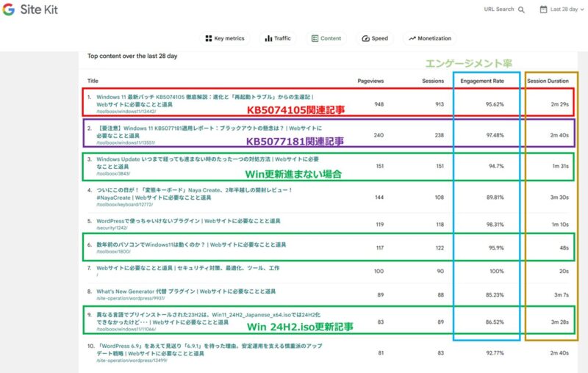This screenshot has width=588, height=373.
Task: Click sessions value 238
Action: (x=440, y=135)
